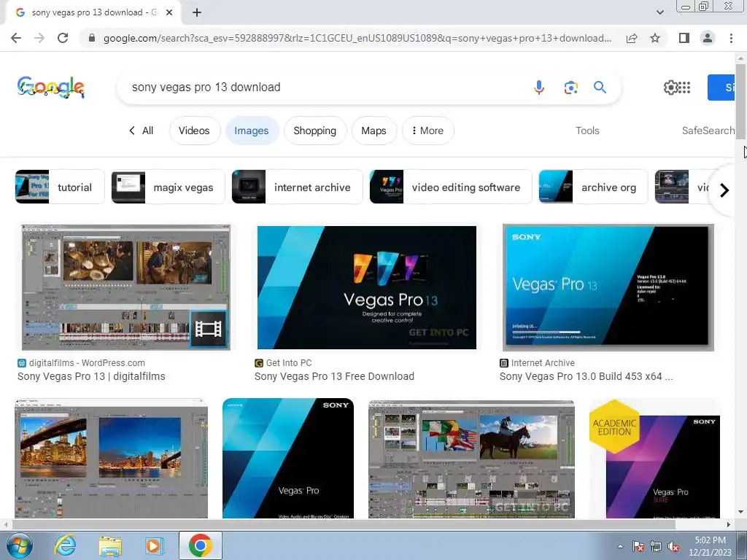Open the Maps tab
The width and height of the screenshot is (747, 560).
pyautogui.click(x=374, y=131)
